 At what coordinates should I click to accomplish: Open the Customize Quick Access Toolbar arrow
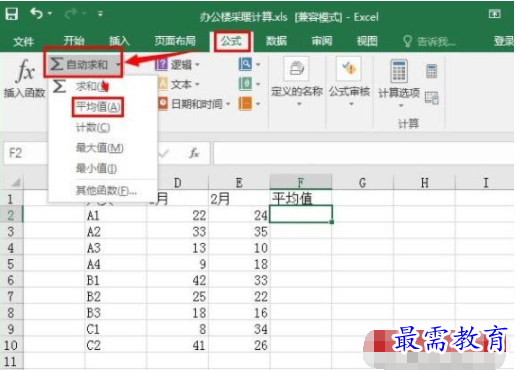[100, 14]
